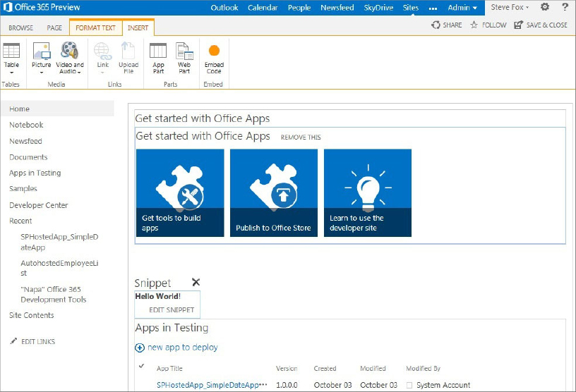Screen dimensions: 576x392
Task: Click the pencil icon beside Edit Links
Action: coord(13,341)
